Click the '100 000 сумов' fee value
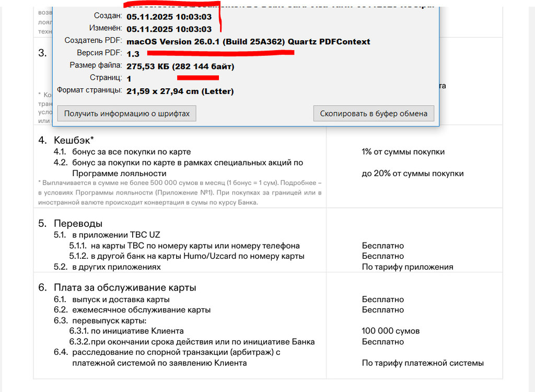 point(390,331)
